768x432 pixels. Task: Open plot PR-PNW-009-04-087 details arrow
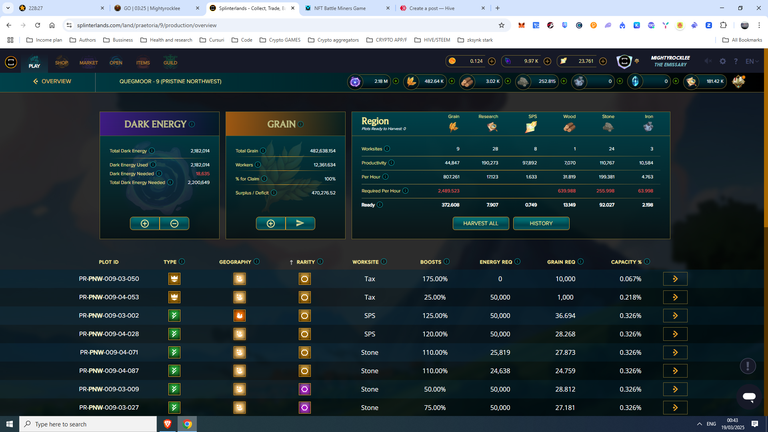[x=675, y=371]
